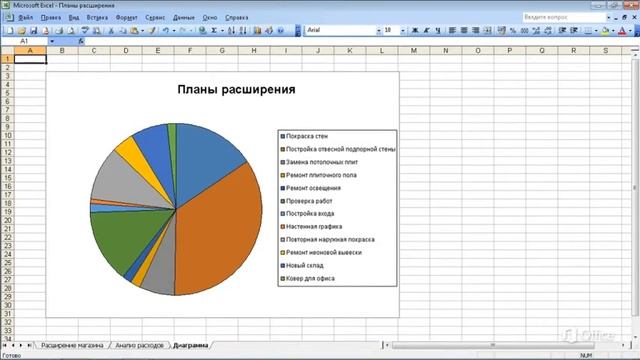Apply comma style 000 icon
The width and height of the screenshot is (640, 360).
tap(524, 30)
